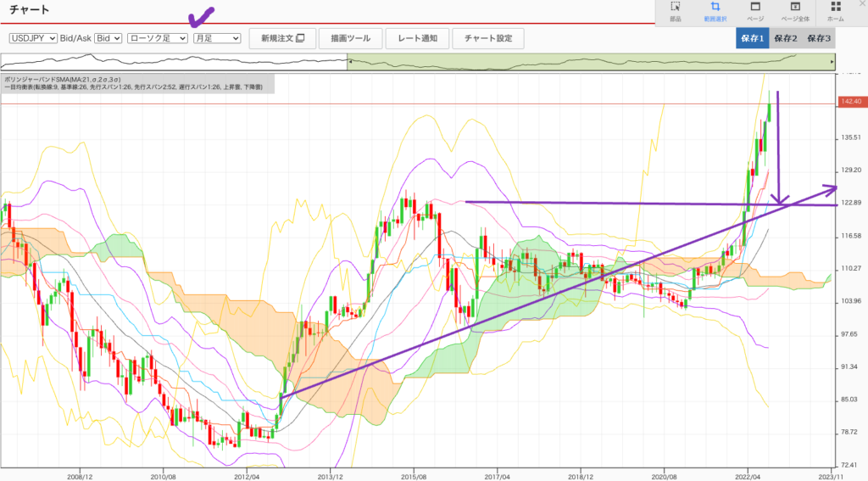Viewport: 868px width, 481px height.
Task: Click the 142.40 current price label
Action: point(851,102)
